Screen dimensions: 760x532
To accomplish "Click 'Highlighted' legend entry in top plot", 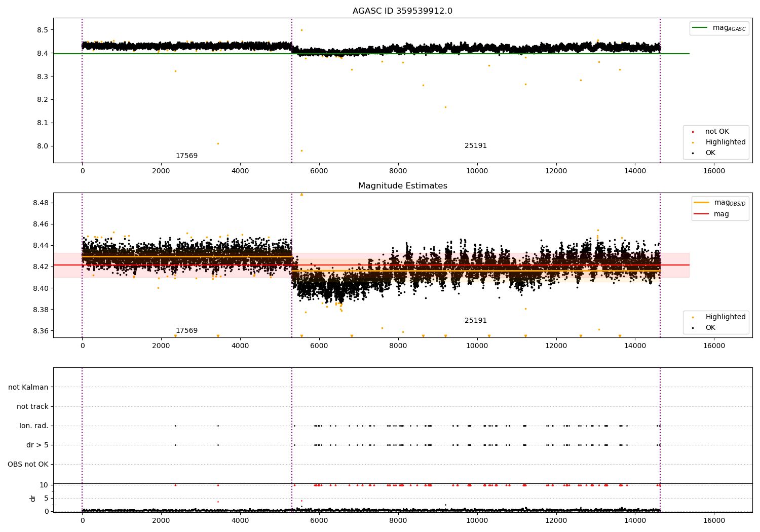I will [x=719, y=142].
